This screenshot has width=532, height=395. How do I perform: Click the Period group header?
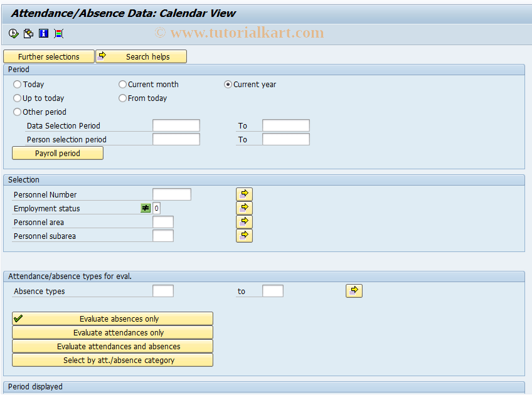[x=264, y=70]
